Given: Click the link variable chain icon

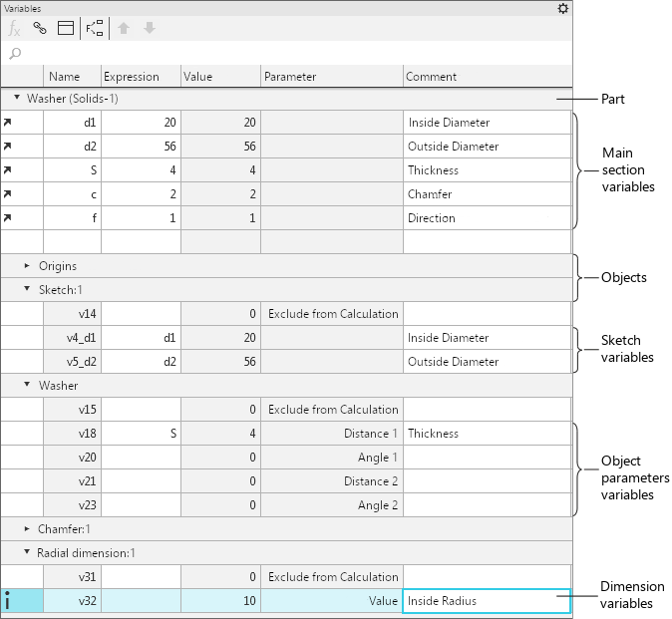Looking at the screenshot, I should click(x=40, y=29).
